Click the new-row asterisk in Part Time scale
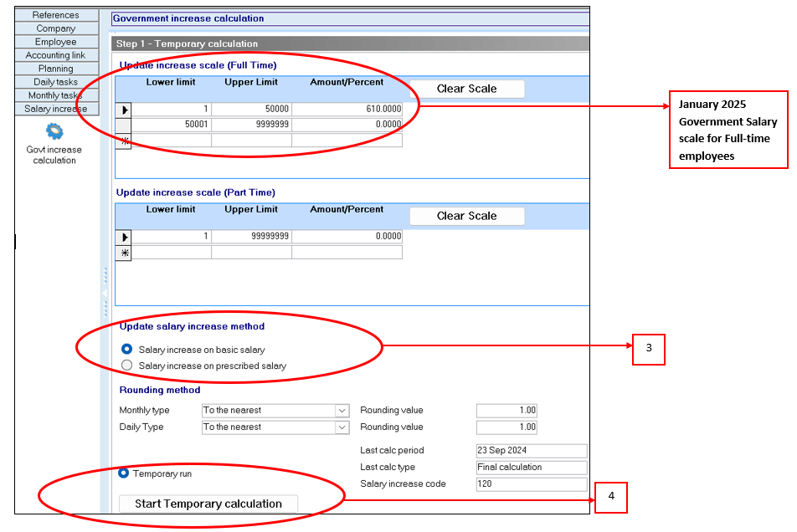This screenshot has width=797, height=532. [123, 253]
